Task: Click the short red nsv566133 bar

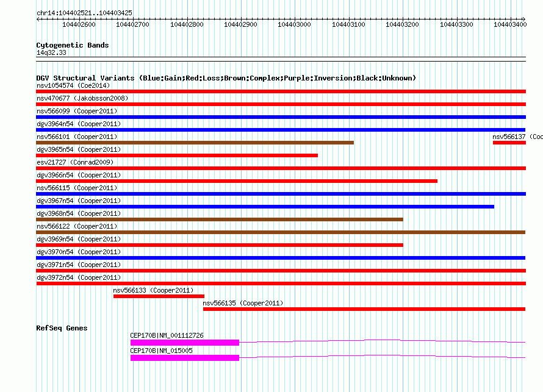Action: [159, 296]
